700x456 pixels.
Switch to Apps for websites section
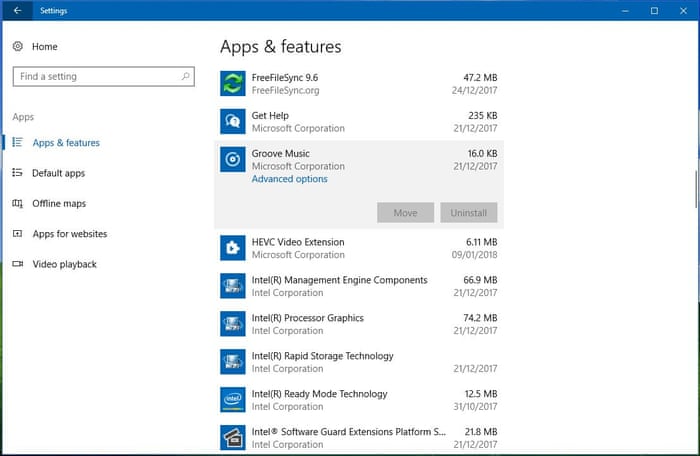tap(69, 234)
